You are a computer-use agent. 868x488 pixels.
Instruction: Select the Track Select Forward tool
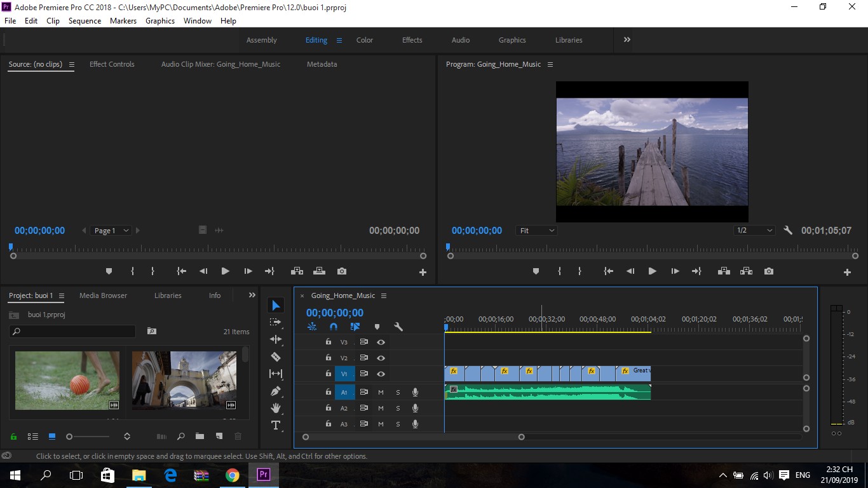tap(276, 322)
